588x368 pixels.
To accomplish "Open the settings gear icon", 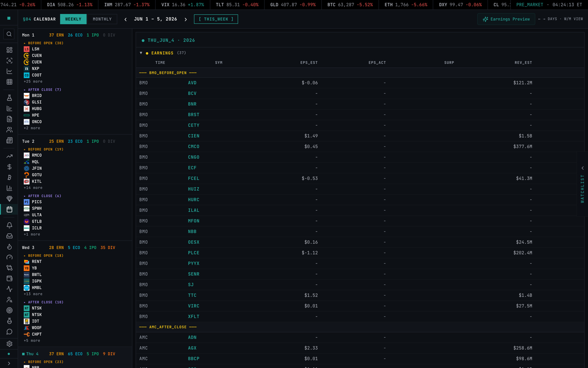I will [x=9, y=344].
